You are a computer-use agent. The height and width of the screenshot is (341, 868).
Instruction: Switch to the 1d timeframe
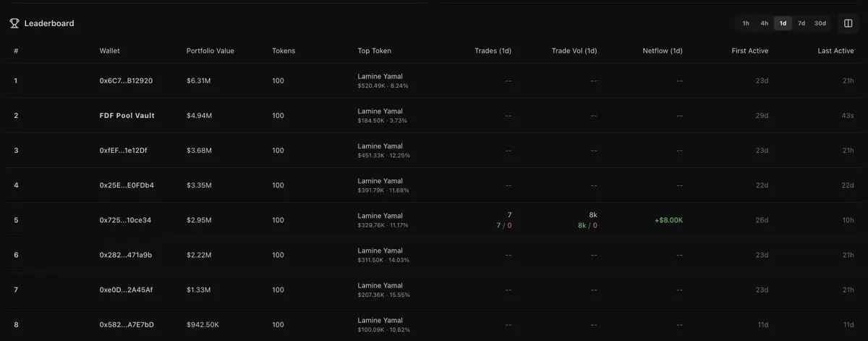pyautogui.click(x=783, y=23)
